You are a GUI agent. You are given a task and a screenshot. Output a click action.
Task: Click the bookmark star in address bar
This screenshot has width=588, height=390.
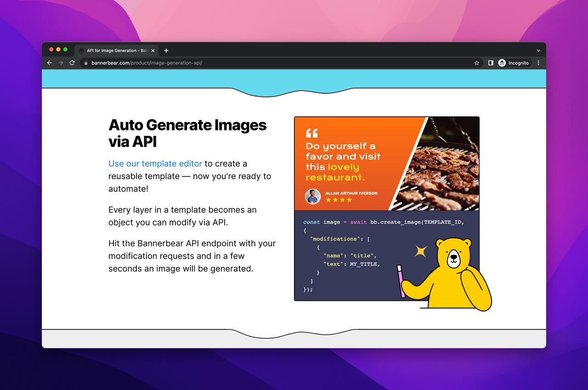point(476,63)
